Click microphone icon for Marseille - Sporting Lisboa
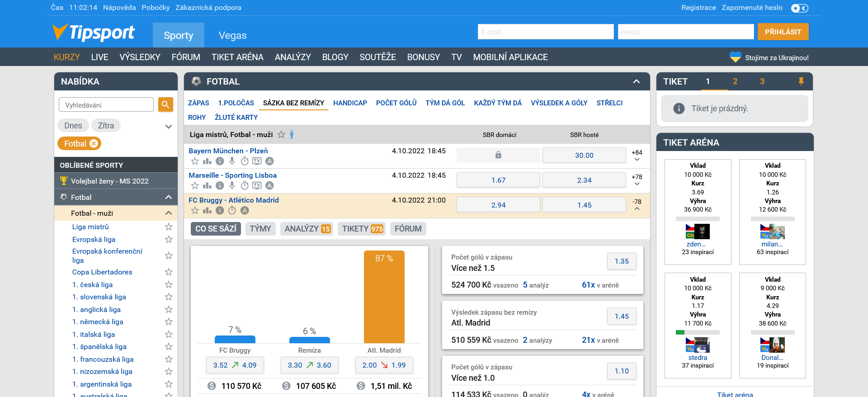Screen dimensions: 868x397 pos(232,185)
